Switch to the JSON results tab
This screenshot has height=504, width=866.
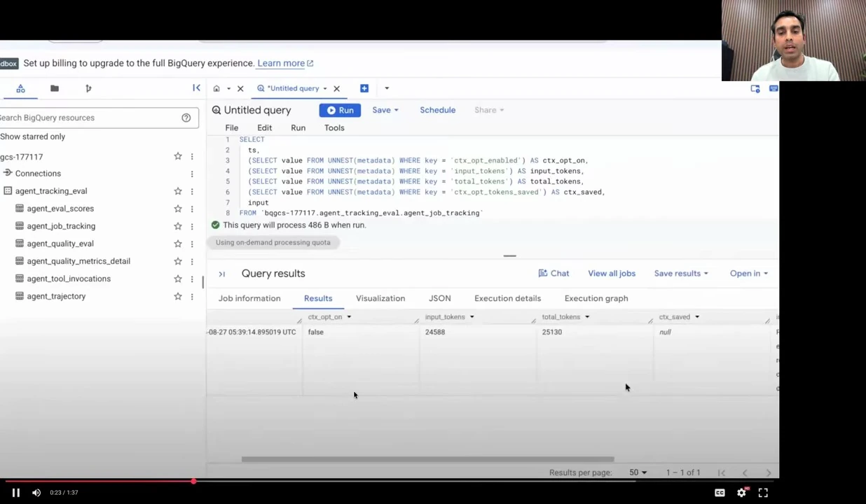point(440,298)
